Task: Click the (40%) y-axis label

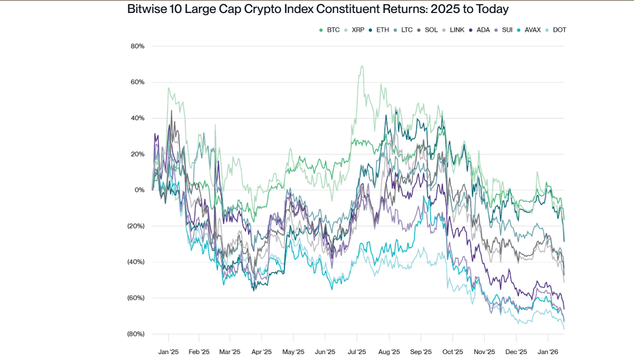Action: click(136, 262)
